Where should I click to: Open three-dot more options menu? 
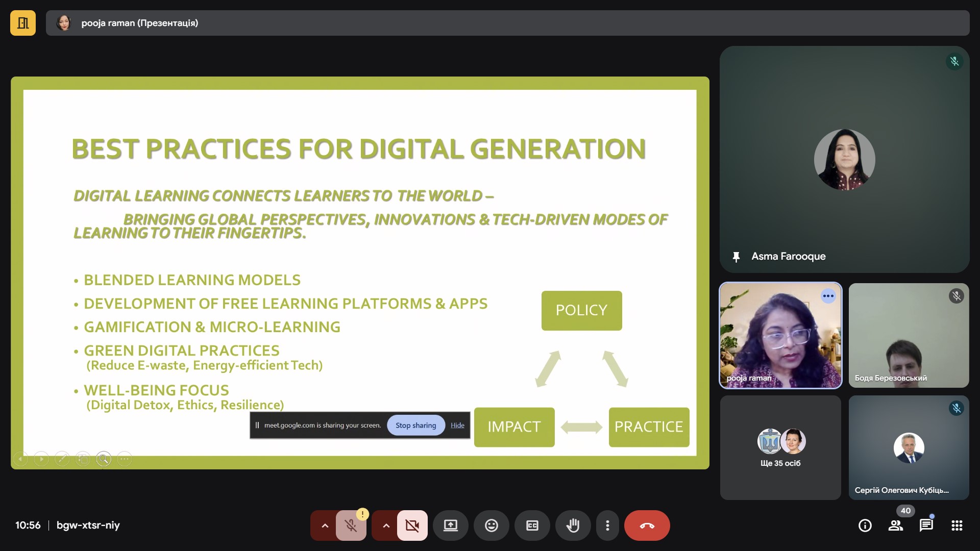click(607, 525)
